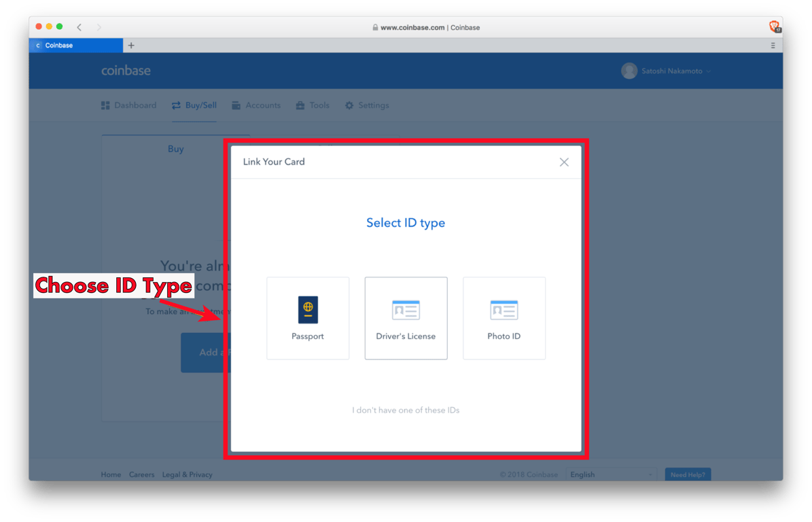The height and width of the screenshot is (522, 812).
Task: Open the account menu via Satoshi Nakamoto chevron
Action: pyautogui.click(x=708, y=71)
